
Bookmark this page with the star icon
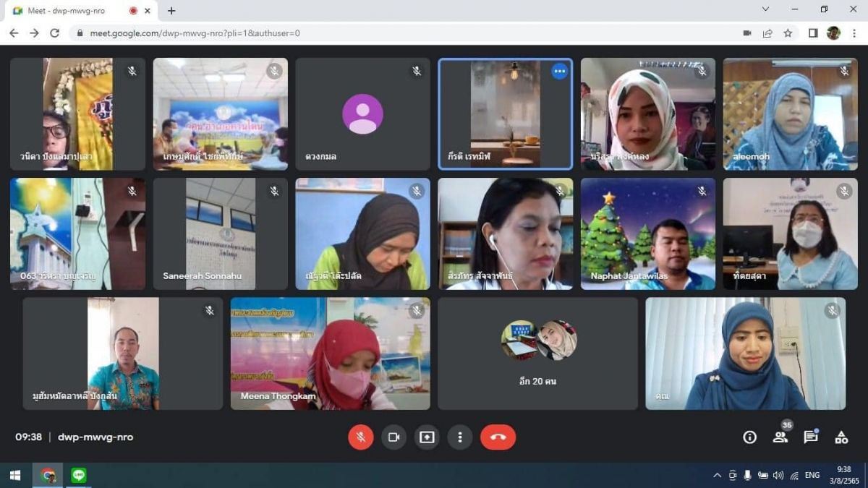click(x=788, y=33)
